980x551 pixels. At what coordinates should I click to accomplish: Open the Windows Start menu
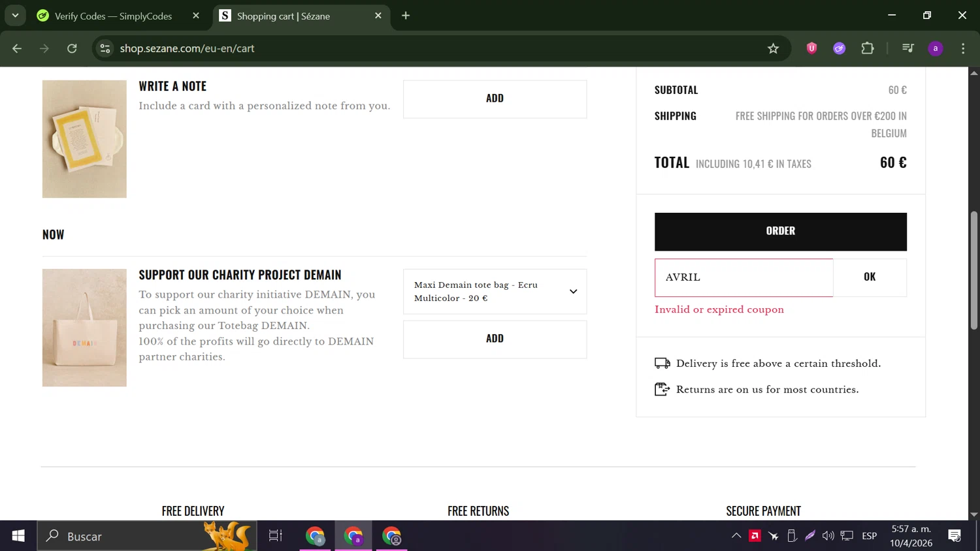(18, 536)
